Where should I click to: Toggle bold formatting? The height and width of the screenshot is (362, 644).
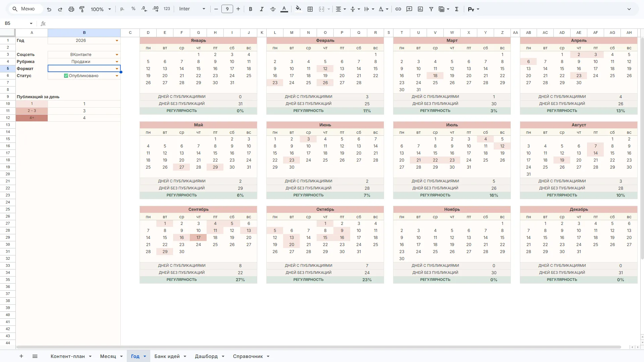pos(251,9)
